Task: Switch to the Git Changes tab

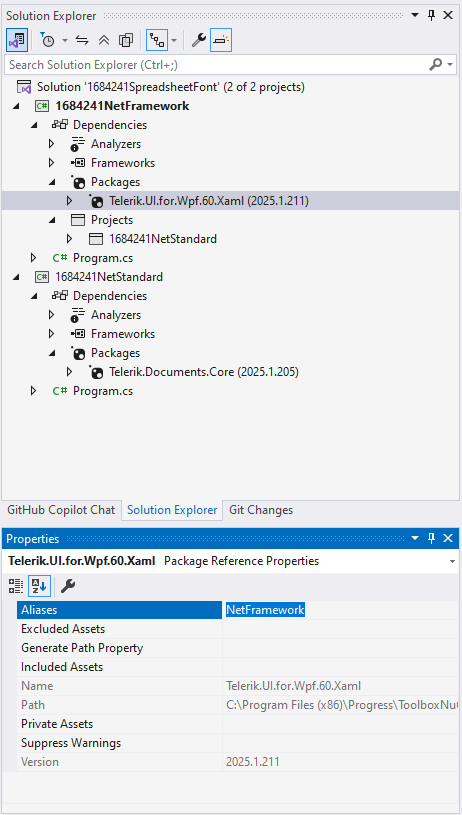Action: coord(261,510)
